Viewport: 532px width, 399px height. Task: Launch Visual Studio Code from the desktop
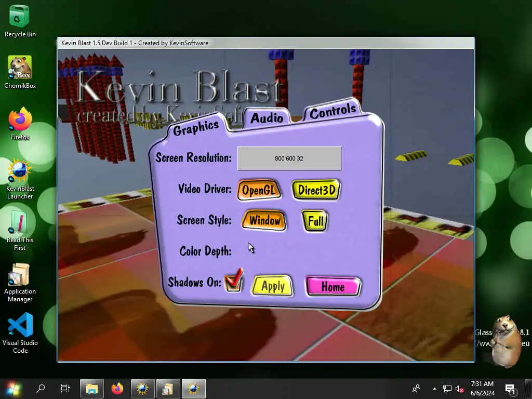20,334
